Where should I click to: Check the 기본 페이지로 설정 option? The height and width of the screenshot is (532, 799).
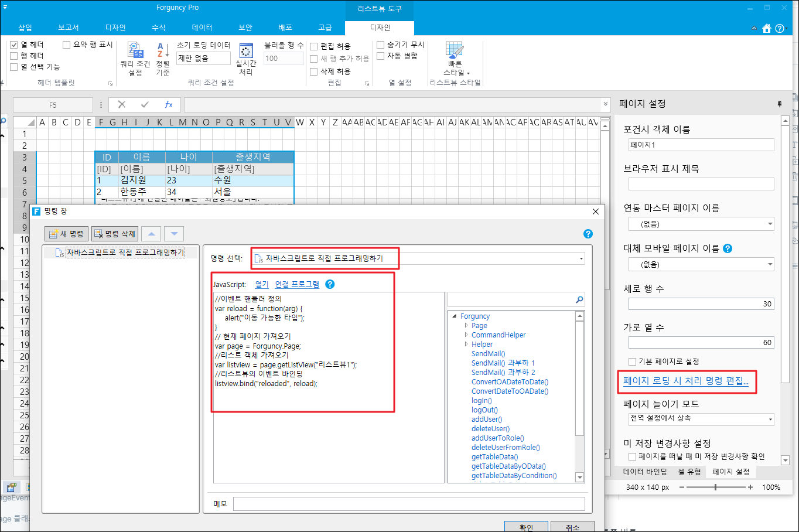[633, 362]
